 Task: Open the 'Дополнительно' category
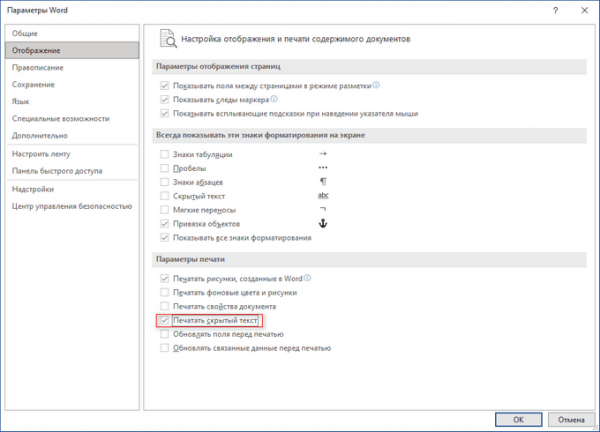pyautogui.click(x=72, y=135)
